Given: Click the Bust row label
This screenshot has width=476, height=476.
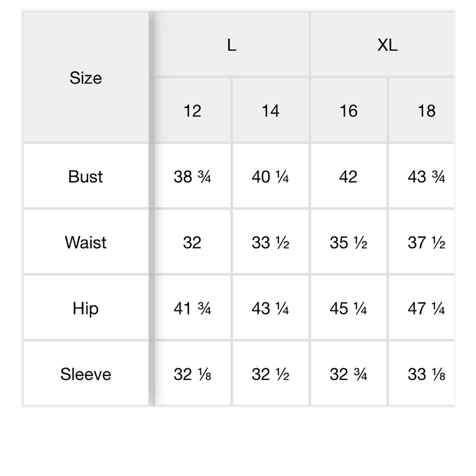Looking at the screenshot, I should [86, 177].
